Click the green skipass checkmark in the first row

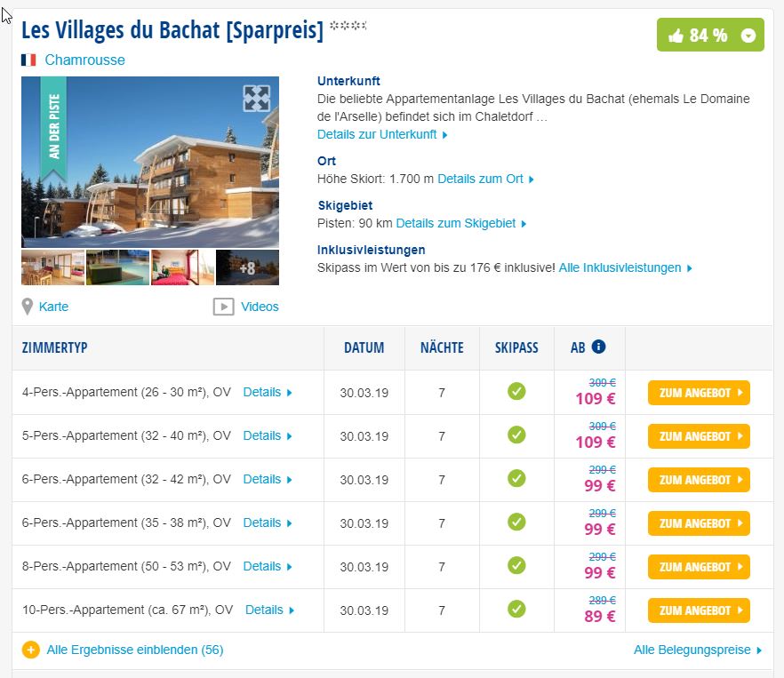pyautogui.click(x=516, y=391)
